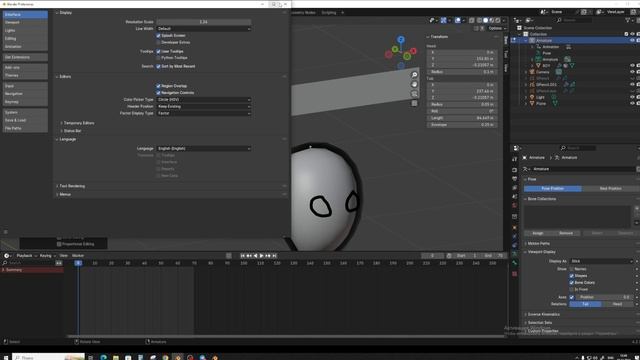The height and width of the screenshot is (360, 640).
Task: Open the Line Width dropdown
Action: pyautogui.click(x=204, y=29)
